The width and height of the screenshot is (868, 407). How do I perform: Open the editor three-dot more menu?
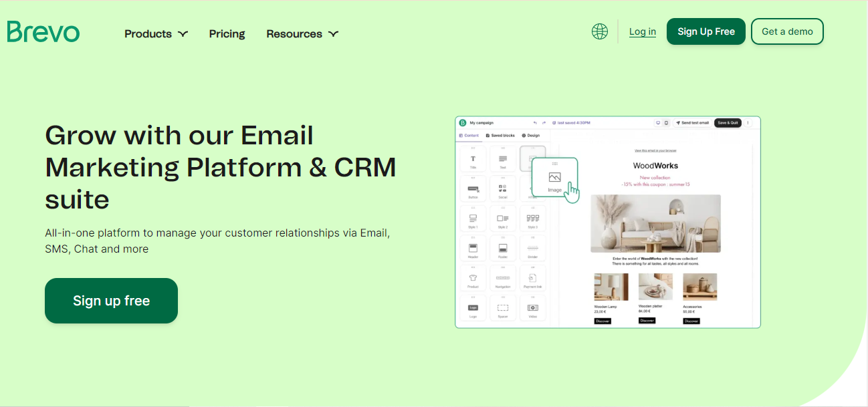748,123
